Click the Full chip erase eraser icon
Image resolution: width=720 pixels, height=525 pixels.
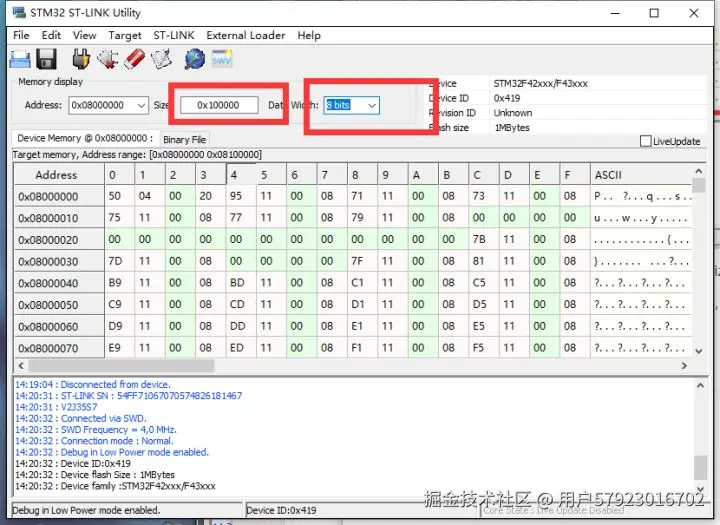[135, 59]
